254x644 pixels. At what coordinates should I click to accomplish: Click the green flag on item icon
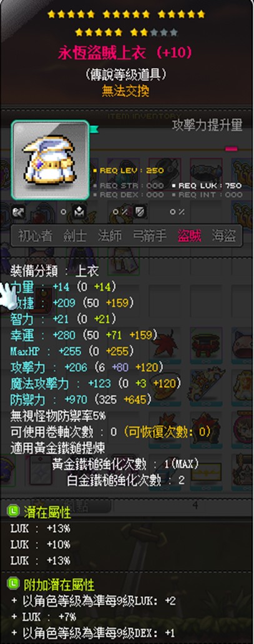[94, 129]
